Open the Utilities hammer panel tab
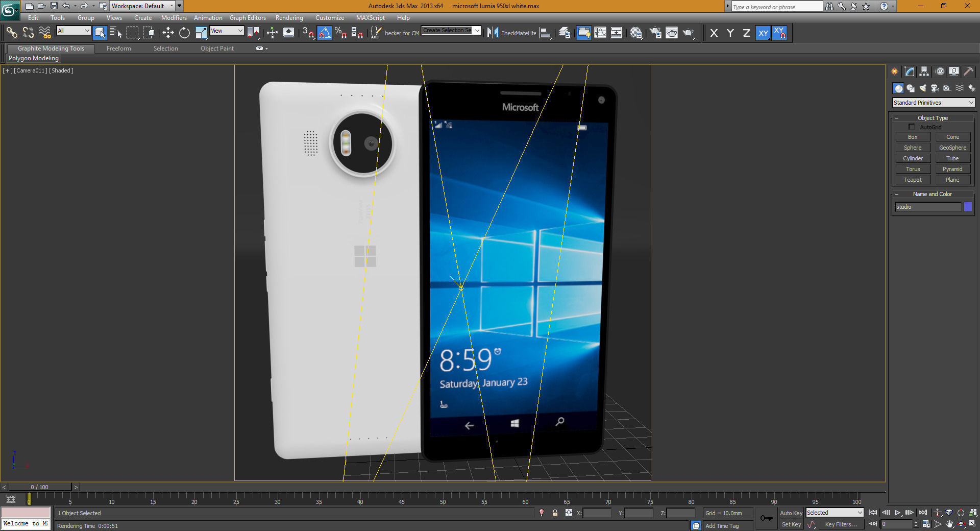This screenshot has height=531, width=980. (x=968, y=71)
